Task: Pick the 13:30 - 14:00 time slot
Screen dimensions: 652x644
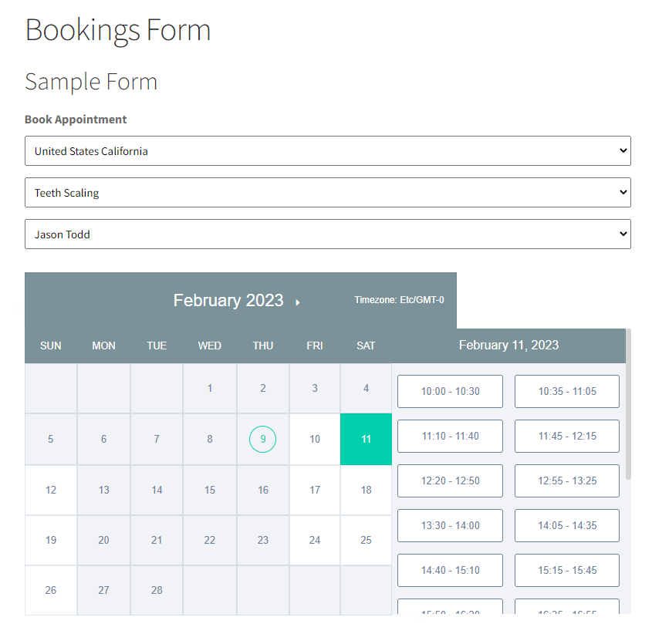Action: (x=450, y=525)
